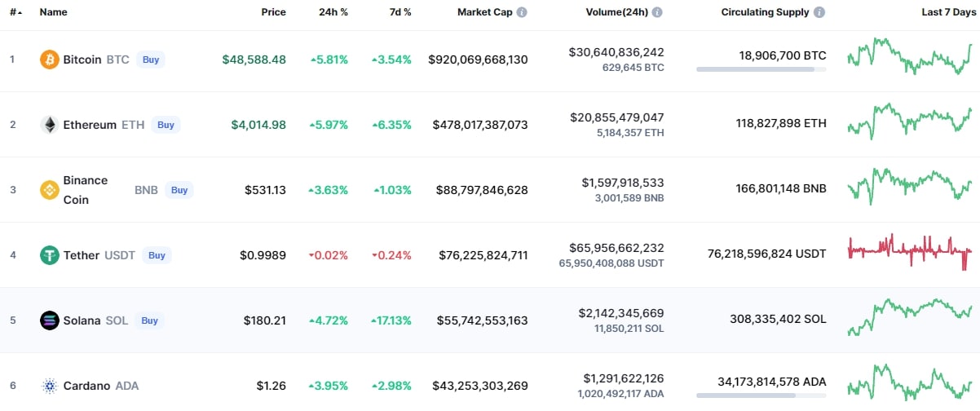
Task: Sort the table by 7d % header
Action: point(399,12)
